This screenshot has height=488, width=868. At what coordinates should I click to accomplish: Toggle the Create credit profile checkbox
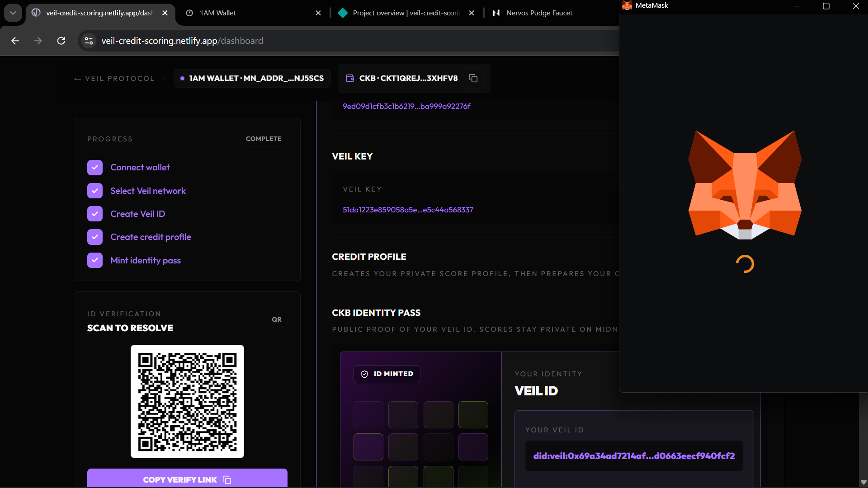tap(95, 237)
